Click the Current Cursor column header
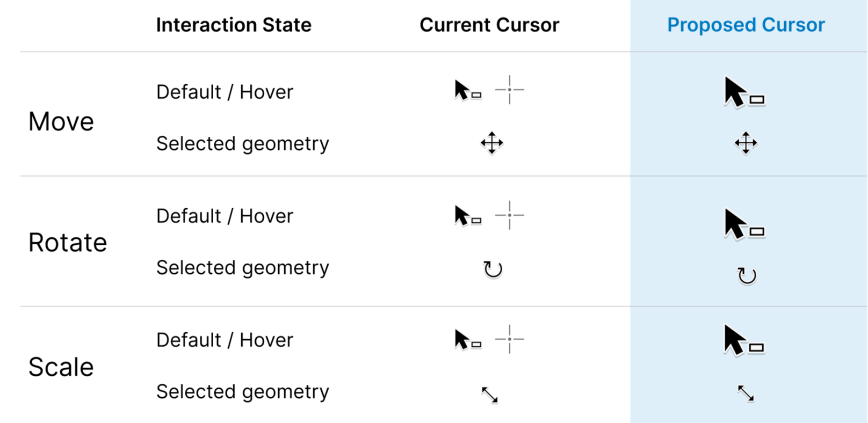868x423 pixels. [489, 25]
